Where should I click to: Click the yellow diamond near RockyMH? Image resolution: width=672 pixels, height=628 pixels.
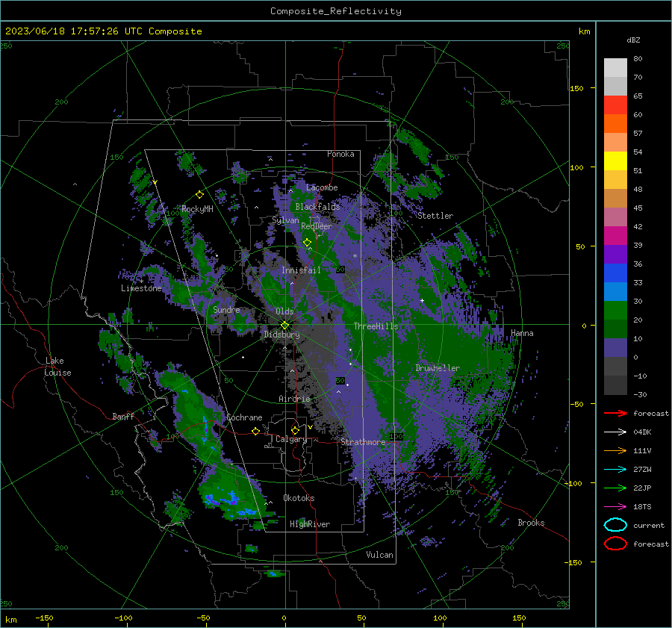(x=199, y=195)
